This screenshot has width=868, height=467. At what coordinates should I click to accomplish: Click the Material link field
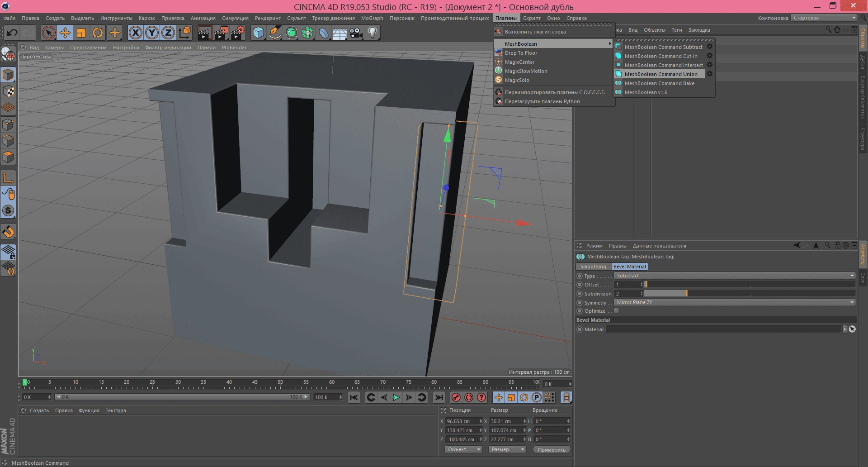point(724,329)
